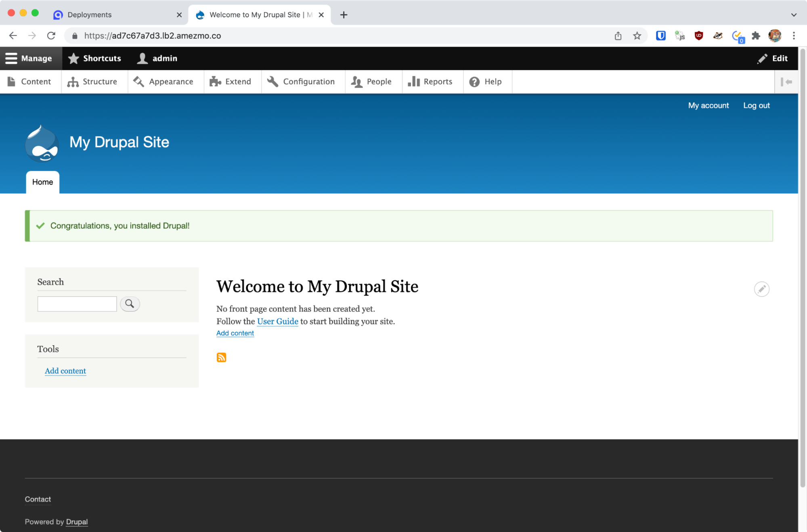Open the Contact footer link
The width and height of the screenshot is (807, 532).
click(x=38, y=499)
